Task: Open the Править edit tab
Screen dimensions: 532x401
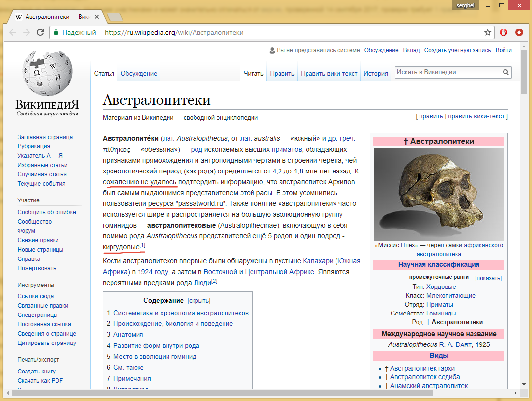Action: [282, 74]
